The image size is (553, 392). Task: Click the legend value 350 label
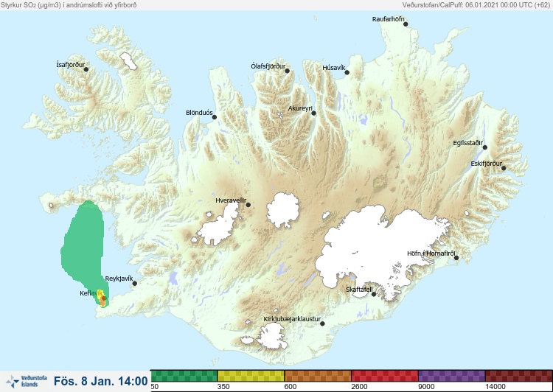pos(223,387)
